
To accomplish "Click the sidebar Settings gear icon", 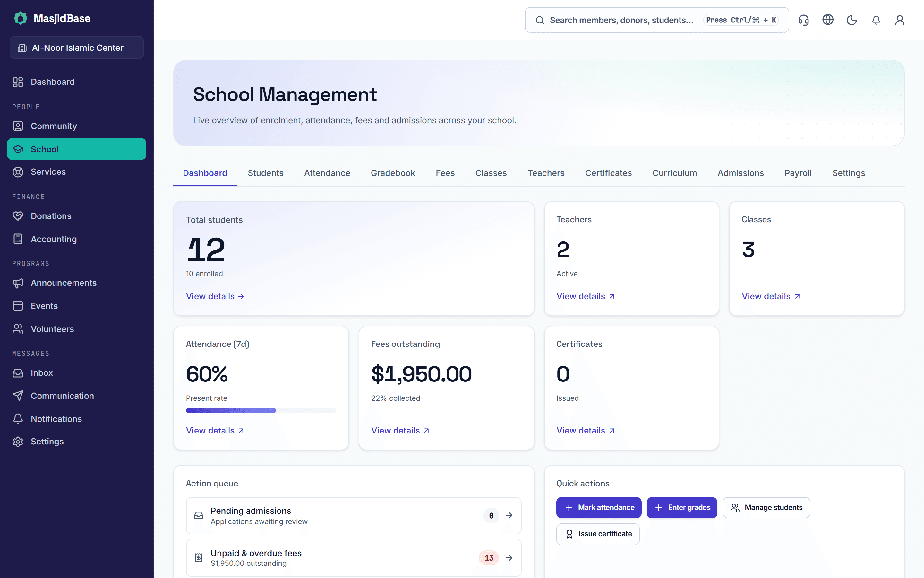I will [x=18, y=442].
